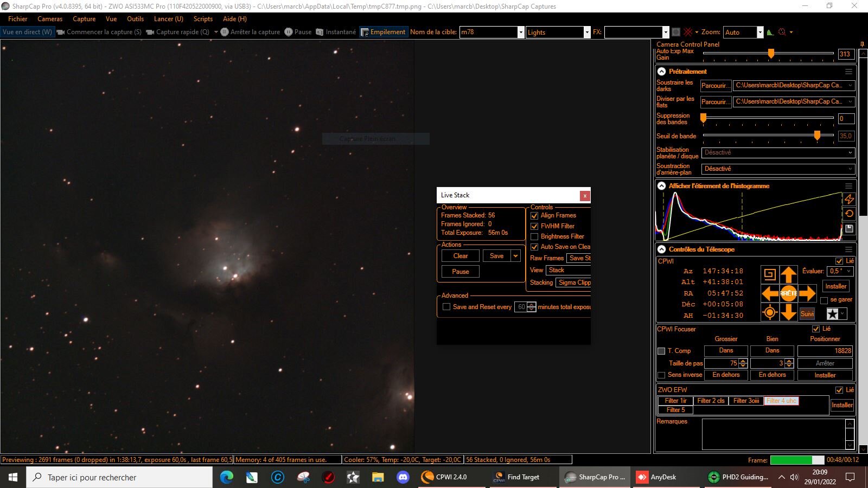Click the focuser Positionner value field
Viewport: 868px width, 488px height.
(825, 351)
